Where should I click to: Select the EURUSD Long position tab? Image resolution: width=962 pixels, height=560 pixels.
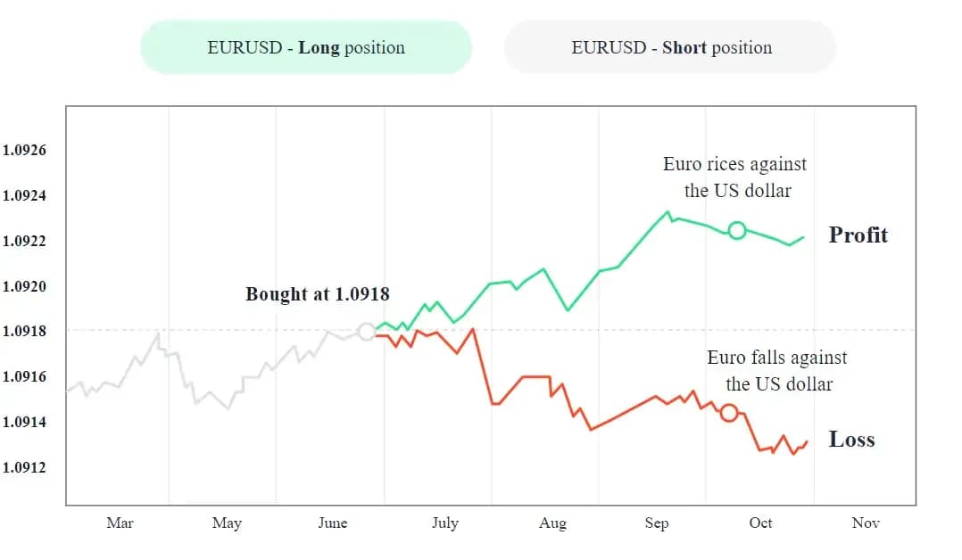[306, 48]
